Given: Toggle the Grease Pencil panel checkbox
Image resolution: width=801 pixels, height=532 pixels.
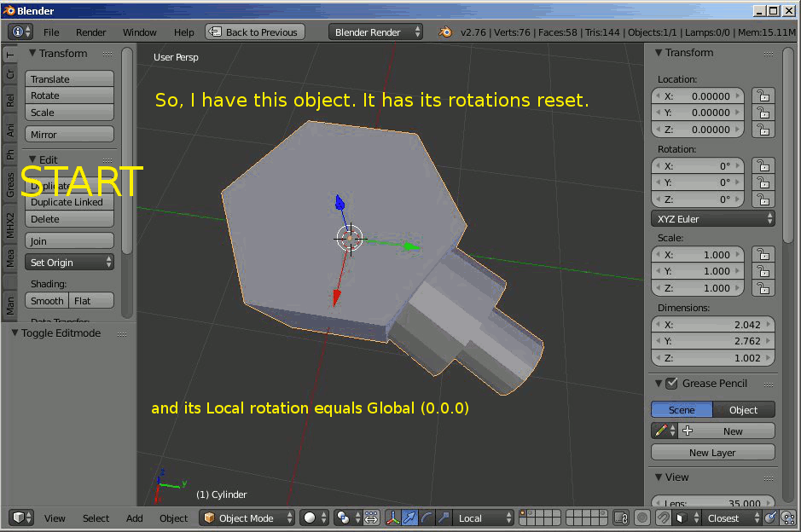Looking at the screenshot, I should (x=670, y=383).
